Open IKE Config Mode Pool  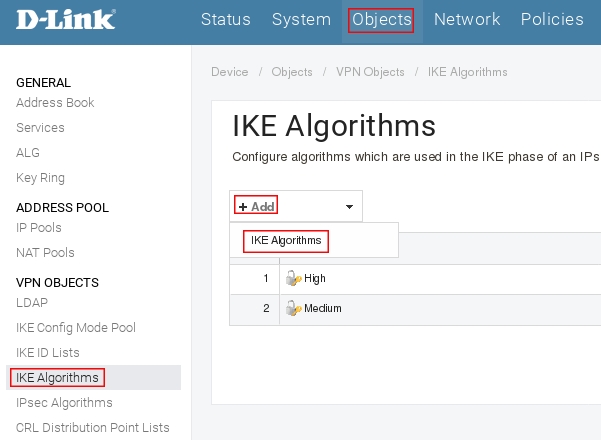pyautogui.click(x=76, y=328)
